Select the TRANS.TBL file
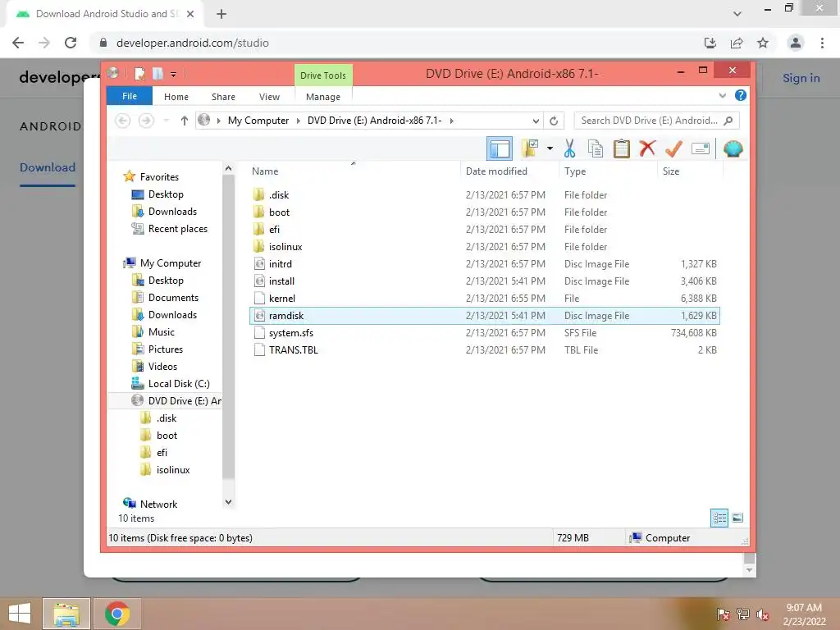The height and width of the screenshot is (630, 840). tap(485, 349)
